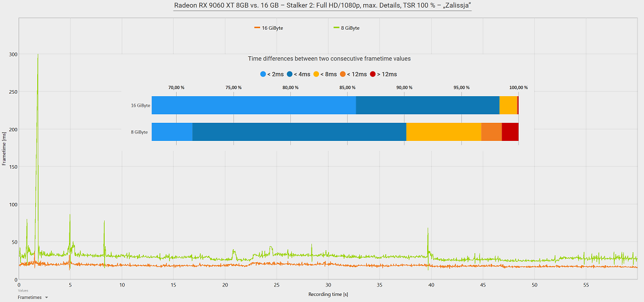Click the 150 tick on frametime axis
Viewport: 644px width, 302px height.
pos(13,167)
